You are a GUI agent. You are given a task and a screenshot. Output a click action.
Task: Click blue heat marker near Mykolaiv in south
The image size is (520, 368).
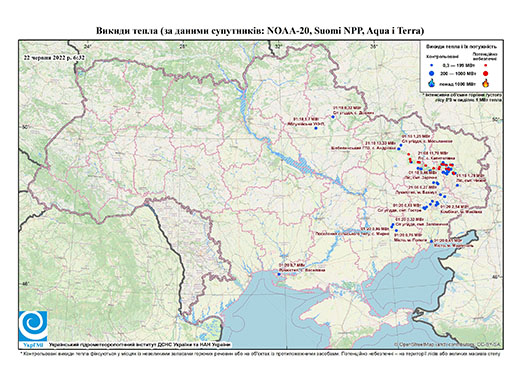pyautogui.click(x=279, y=274)
